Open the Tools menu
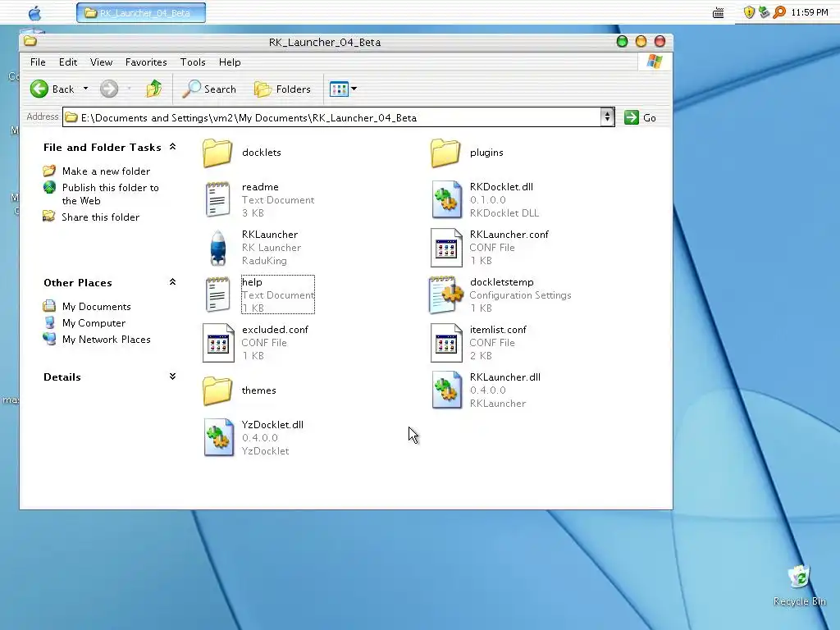 tap(193, 62)
